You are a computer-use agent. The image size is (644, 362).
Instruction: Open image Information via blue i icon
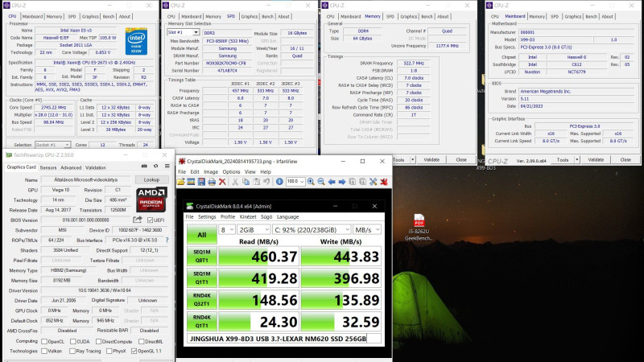click(x=279, y=182)
